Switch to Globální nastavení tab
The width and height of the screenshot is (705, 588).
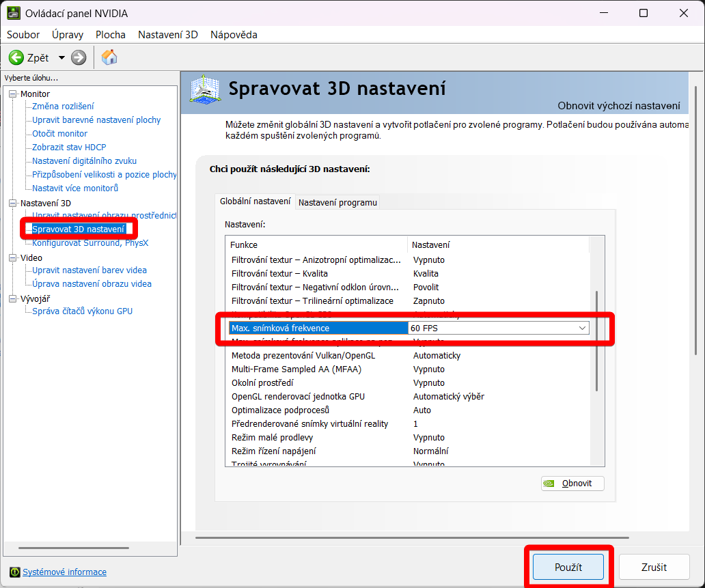point(255,201)
